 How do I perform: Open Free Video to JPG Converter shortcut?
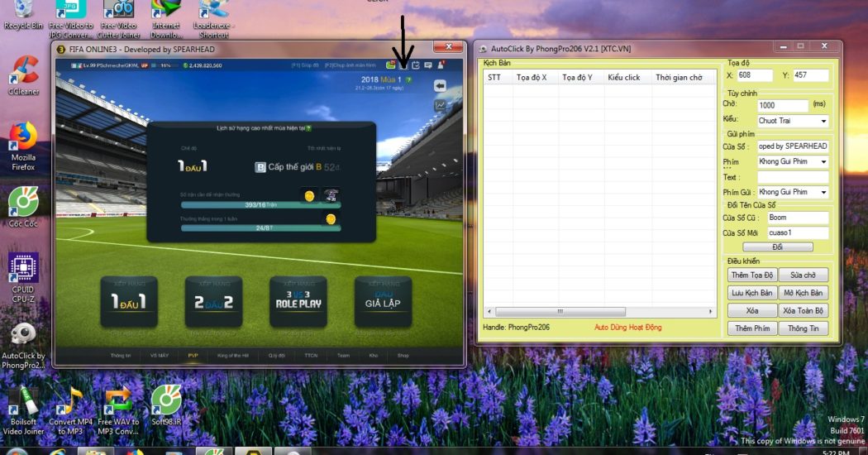[71, 17]
